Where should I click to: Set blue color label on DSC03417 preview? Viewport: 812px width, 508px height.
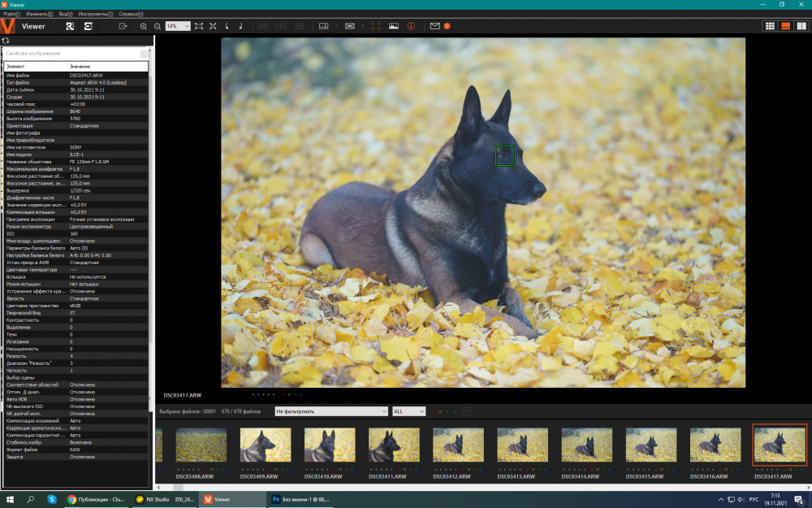[302, 394]
